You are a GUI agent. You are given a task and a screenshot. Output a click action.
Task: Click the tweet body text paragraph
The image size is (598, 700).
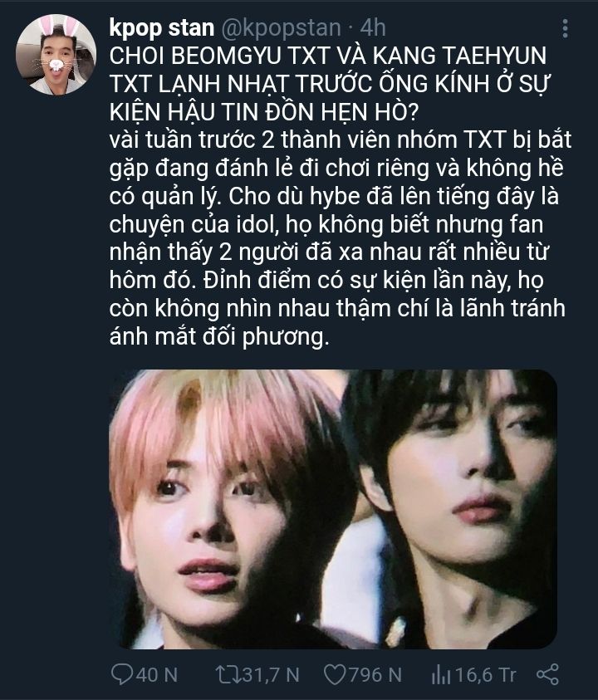pos(340,238)
